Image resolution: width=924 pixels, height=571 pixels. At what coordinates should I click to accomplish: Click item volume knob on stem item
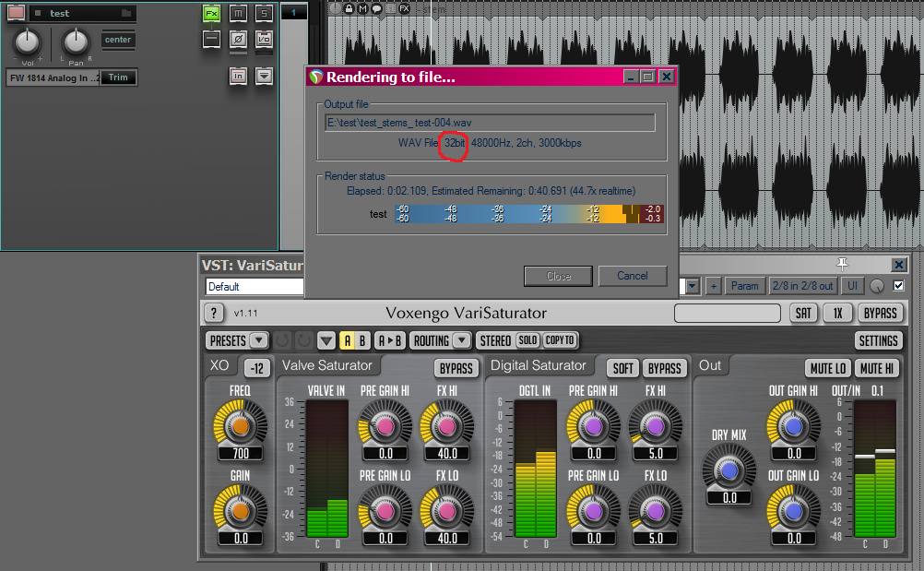click(x=335, y=8)
